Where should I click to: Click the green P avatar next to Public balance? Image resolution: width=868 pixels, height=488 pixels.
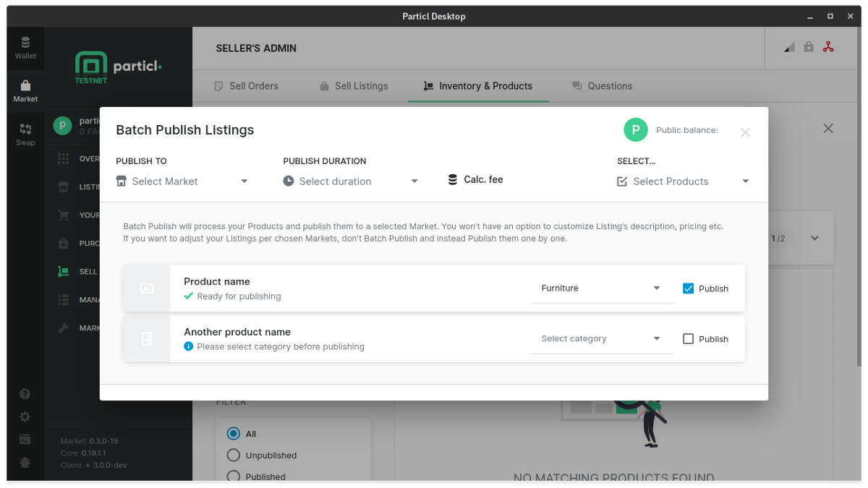pyautogui.click(x=635, y=130)
